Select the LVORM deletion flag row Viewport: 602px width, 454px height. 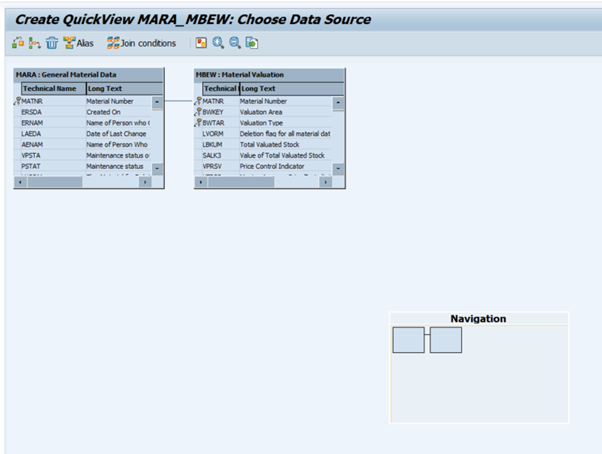point(263,134)
